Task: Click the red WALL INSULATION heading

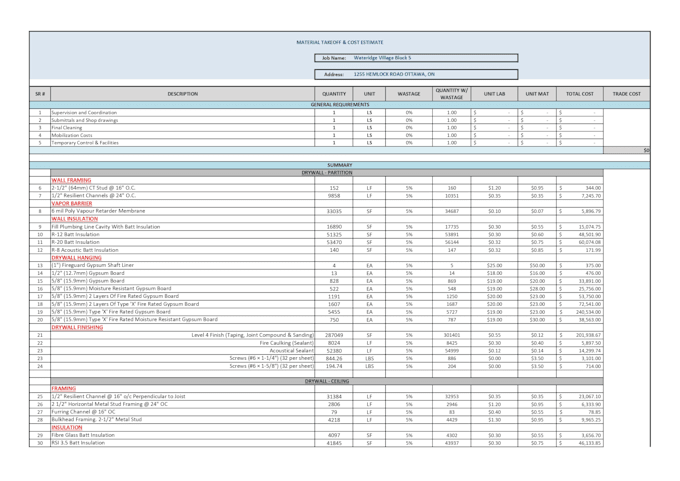Action: click(x=75, y=219)
